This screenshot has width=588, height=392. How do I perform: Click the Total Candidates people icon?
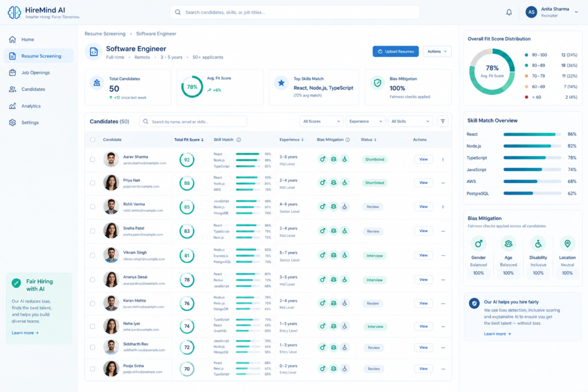click(96, 83)
